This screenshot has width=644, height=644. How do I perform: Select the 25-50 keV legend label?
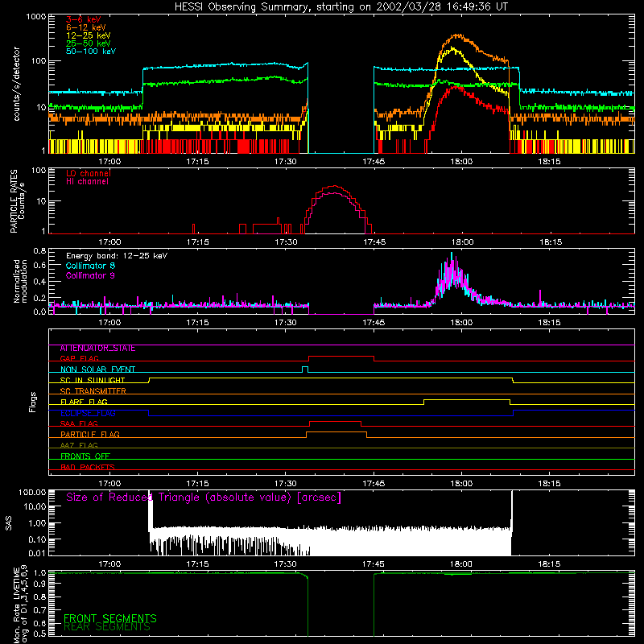tap(89, 43)
